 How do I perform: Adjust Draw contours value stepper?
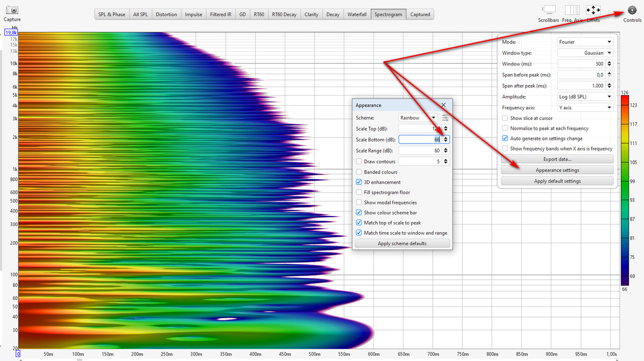(x=446, y=162)
